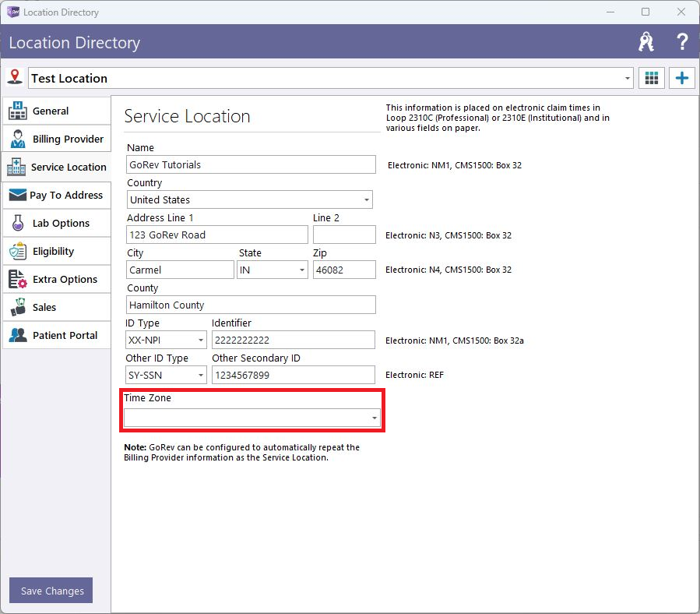Open the Billing Provider tab
Image resolution: width=700 pixels, height=614 pixels.
tap(56, 139)
